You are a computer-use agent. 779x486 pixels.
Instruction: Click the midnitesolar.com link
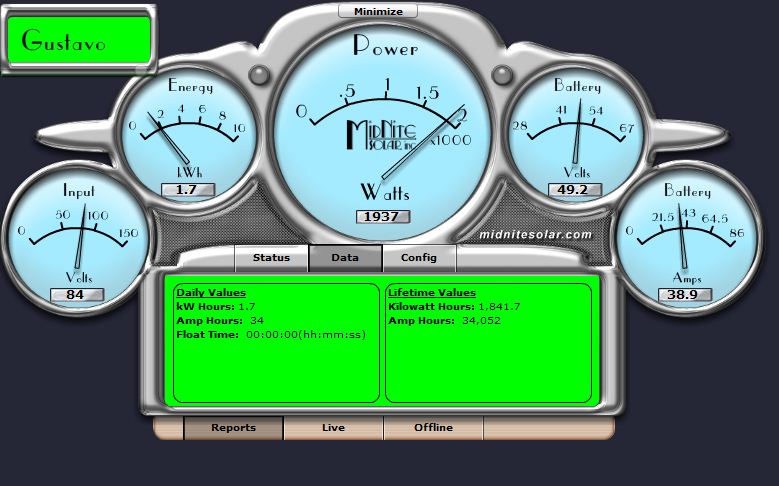tap(536, 235)
